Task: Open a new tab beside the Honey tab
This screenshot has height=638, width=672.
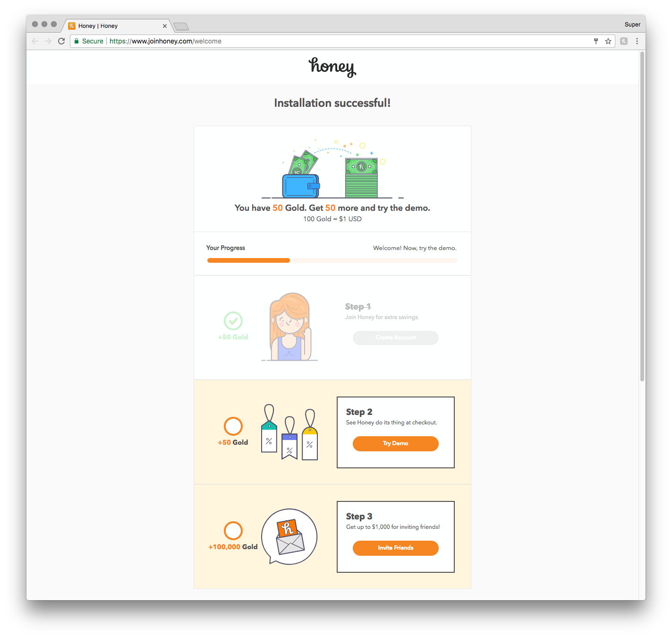Action: coord(181,26)
